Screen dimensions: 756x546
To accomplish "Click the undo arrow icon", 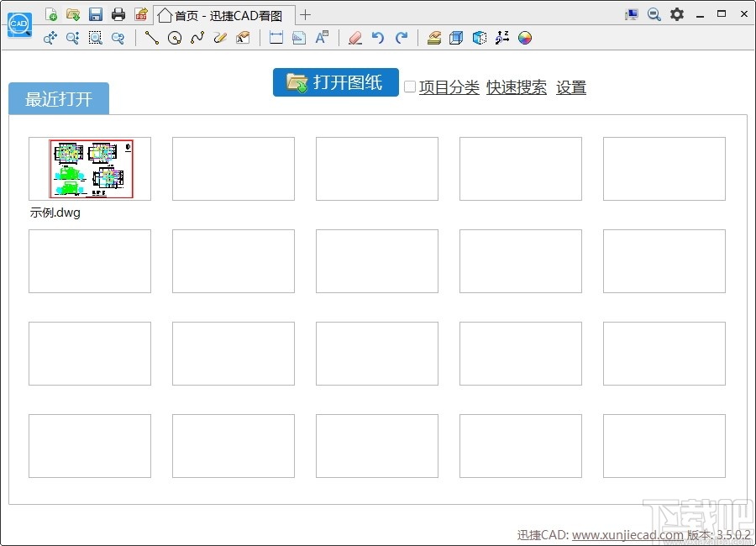I will click(x=378, y=38).
